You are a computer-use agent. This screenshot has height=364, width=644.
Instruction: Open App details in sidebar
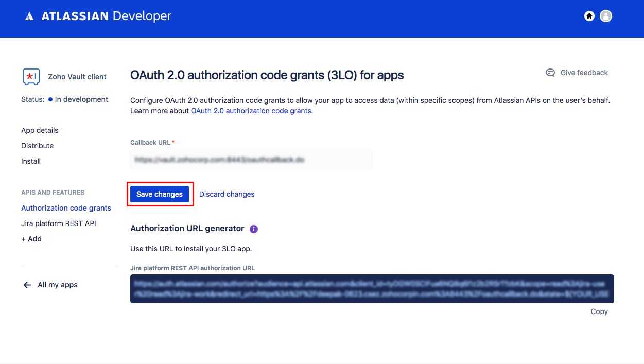[x=40, y=130]
